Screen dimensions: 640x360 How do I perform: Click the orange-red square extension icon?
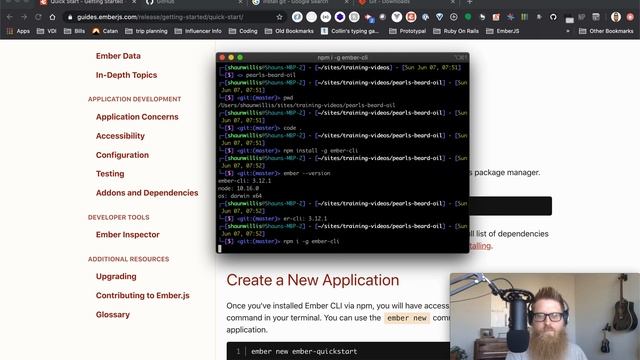(496, 17)
